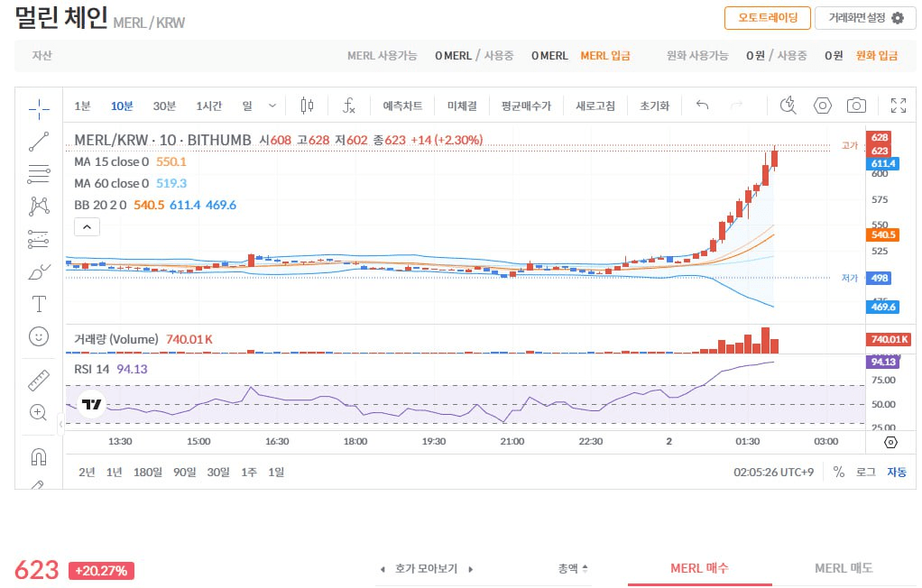Select the ruler measure tool
Image resolution: width=922 pixels, height=588 pixels.
(x=39, y=381)
